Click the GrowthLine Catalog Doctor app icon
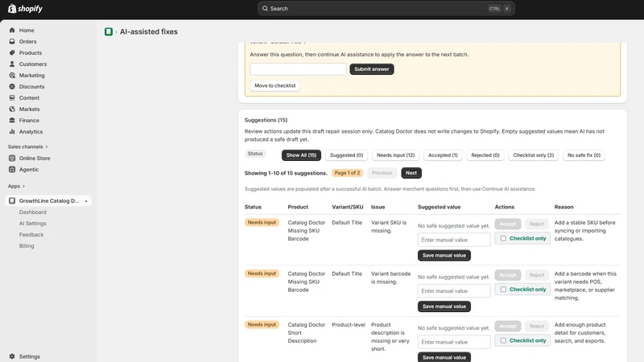Image resolution: width=644 pixels, height=362 pixels. tap(12, 200)
